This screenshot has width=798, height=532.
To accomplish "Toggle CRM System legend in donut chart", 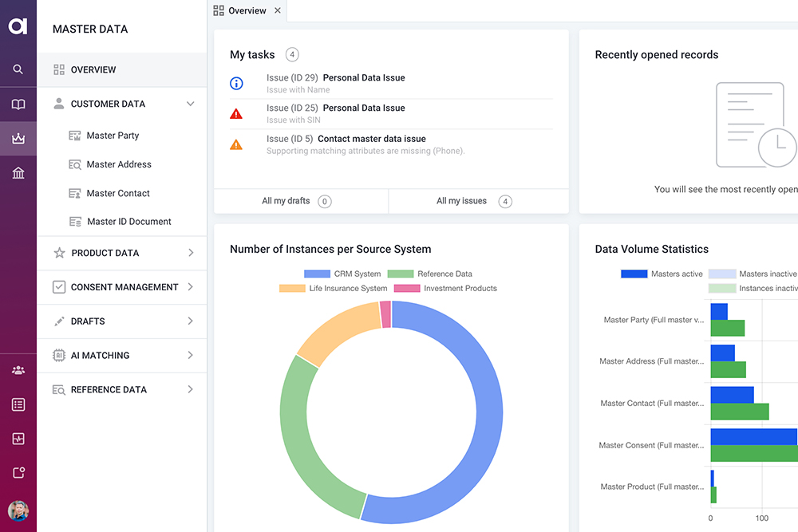I will 342,274.
